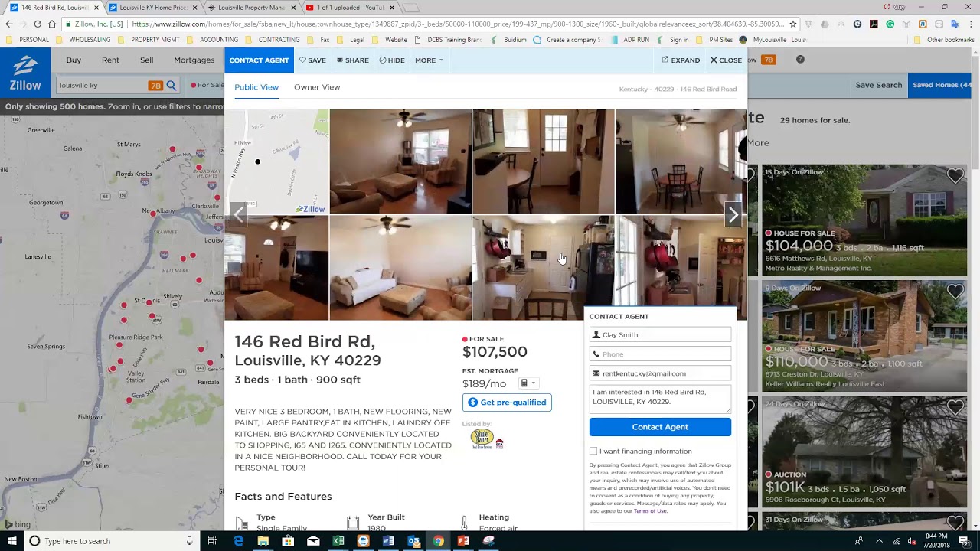Switch to the Owner View tab
Screen dimensions: 980x551
click(317, 87)
